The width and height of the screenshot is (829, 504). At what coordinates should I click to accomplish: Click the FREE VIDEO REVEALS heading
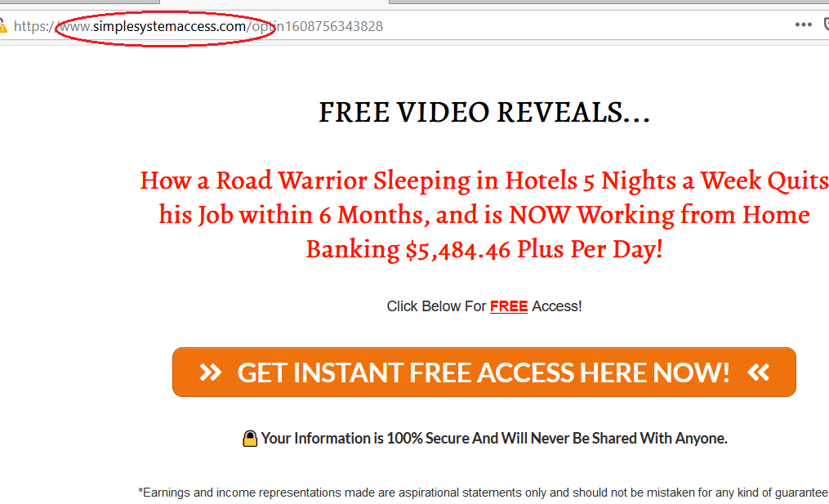484,112
